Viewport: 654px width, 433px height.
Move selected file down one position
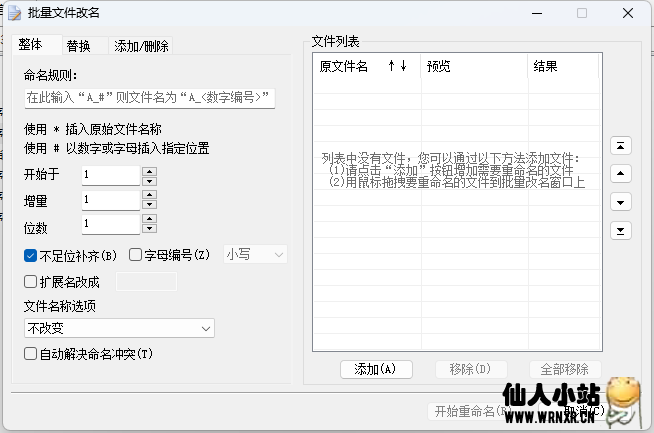621,202
